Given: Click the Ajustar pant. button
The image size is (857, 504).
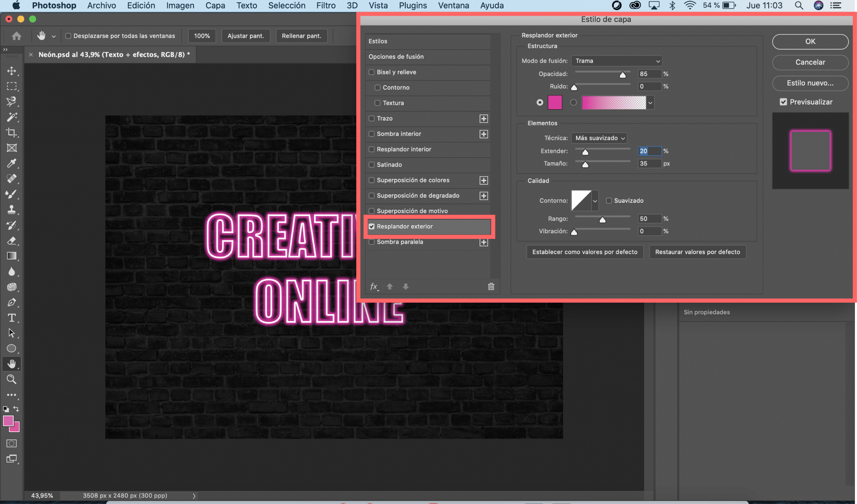Looking at the screenshot, I should point(245,36).
